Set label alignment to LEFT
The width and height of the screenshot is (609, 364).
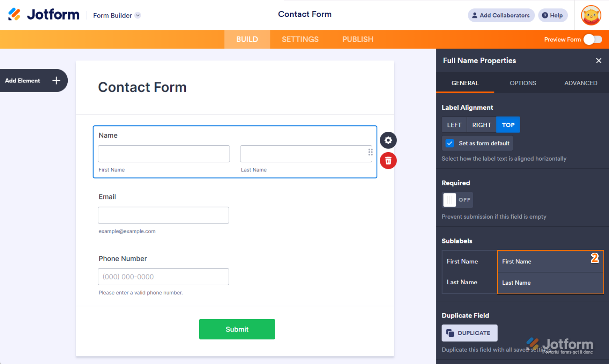[x=454, y=125]
